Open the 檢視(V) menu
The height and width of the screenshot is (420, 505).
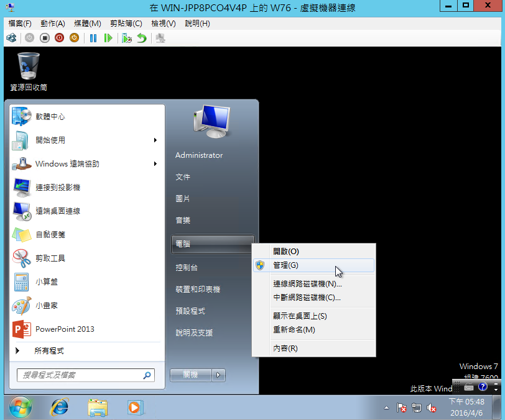(x=164, y=24)
